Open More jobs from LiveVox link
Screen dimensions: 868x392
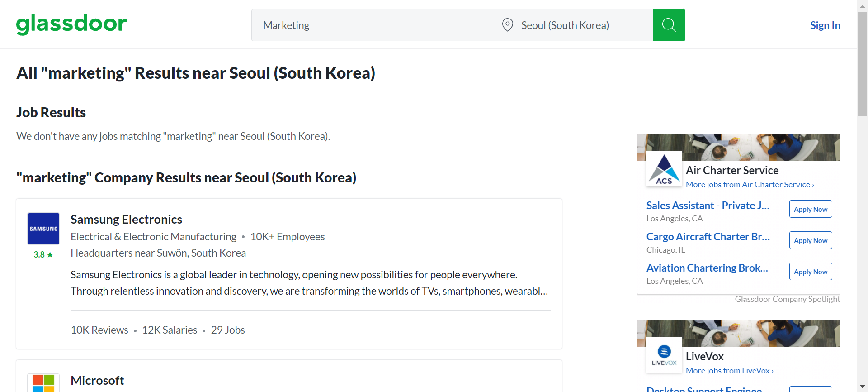coord(730,371)
